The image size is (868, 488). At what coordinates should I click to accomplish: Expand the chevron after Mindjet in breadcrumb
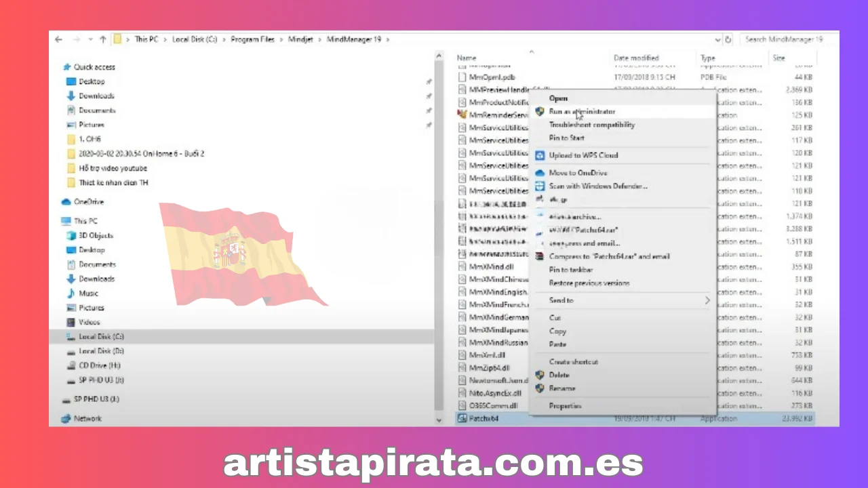tap(321, 39)
